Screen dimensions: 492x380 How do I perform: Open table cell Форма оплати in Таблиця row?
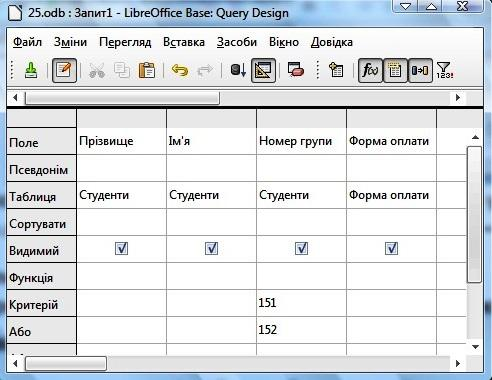point(391,195)
